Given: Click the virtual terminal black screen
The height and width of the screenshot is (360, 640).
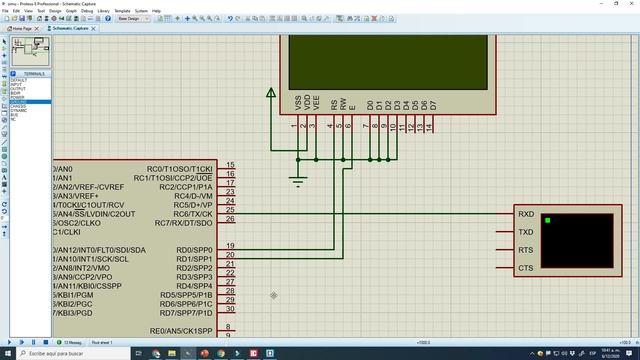Looking at the screenshot, I should click(x=577, y=241).
